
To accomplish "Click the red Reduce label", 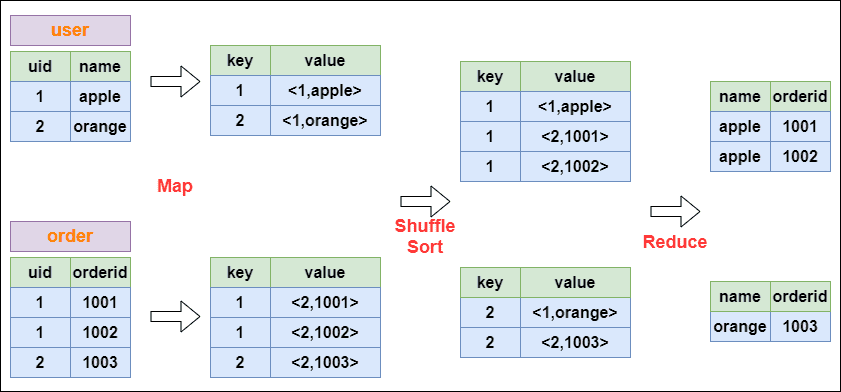I will coord(675,242).
